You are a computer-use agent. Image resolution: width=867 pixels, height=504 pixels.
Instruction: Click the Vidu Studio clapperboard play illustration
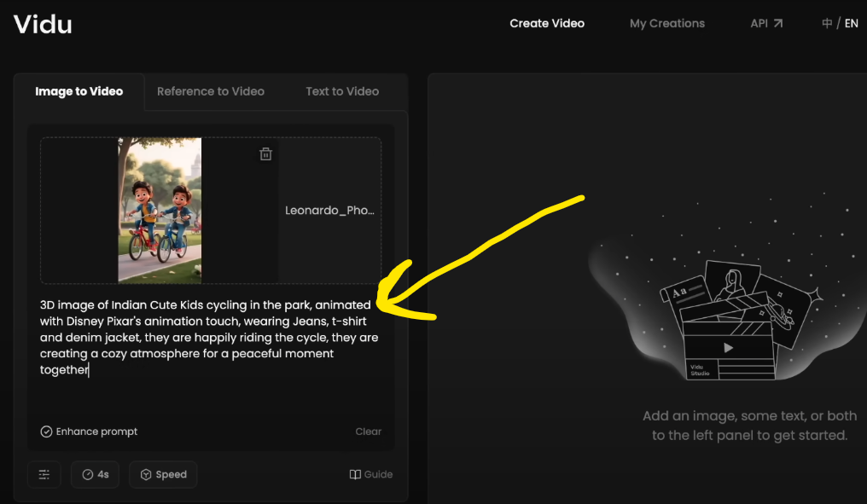[729, 348]
